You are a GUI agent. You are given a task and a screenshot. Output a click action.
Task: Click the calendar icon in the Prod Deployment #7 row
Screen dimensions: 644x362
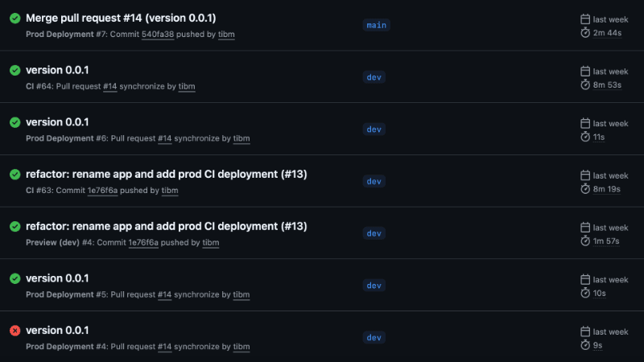(x=585, y=19)
